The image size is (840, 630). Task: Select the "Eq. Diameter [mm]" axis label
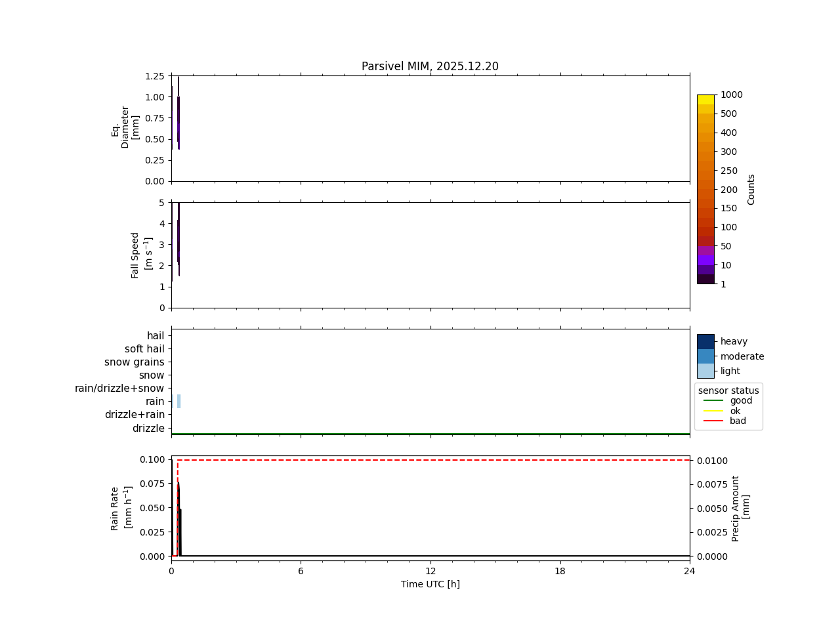pos(125,127)
